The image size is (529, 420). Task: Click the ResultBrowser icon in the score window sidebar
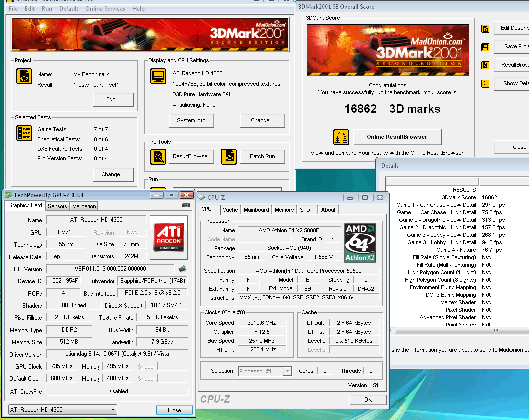pos(485,65)
